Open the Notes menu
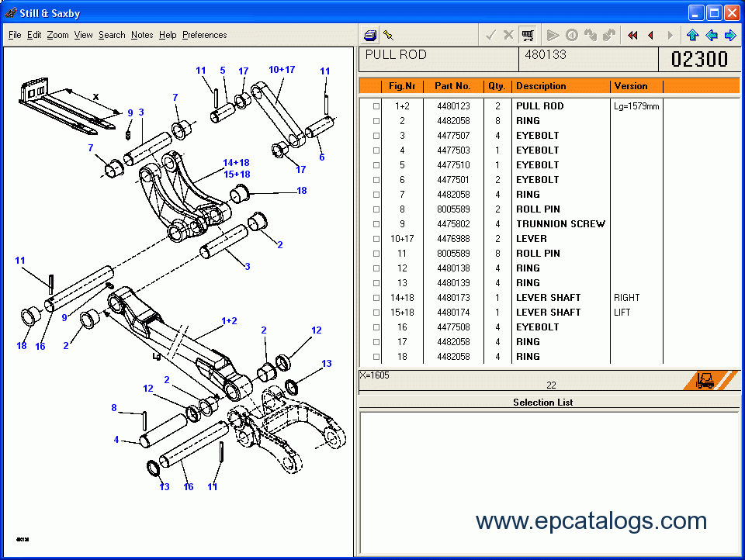745x560 pixels. click(142, 35)
